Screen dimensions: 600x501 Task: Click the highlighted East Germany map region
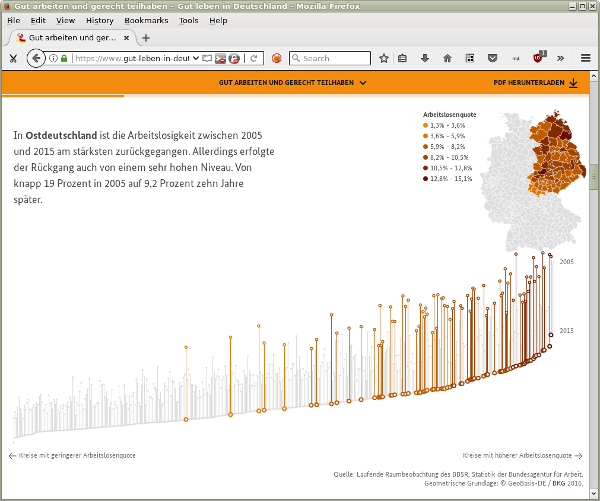(x=555, y=155)
